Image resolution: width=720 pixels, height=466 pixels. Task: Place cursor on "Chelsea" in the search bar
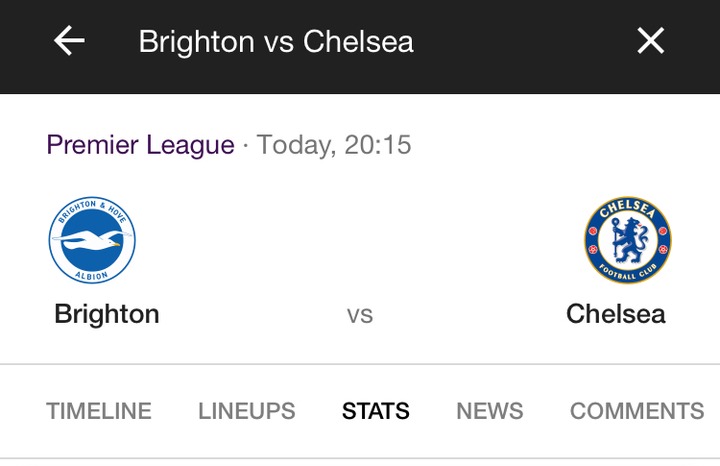point(358,42)
